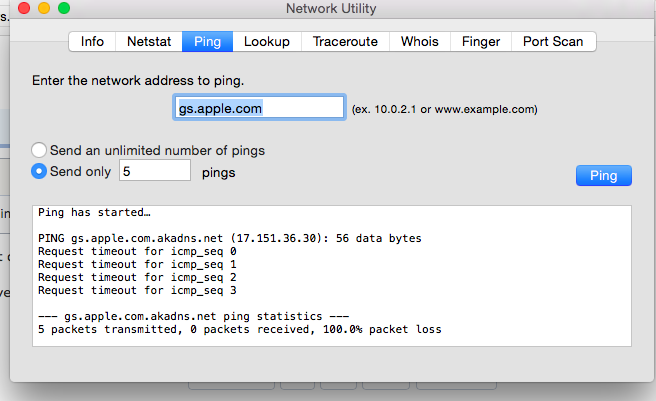Click the example address hint text

coord(444,110)
